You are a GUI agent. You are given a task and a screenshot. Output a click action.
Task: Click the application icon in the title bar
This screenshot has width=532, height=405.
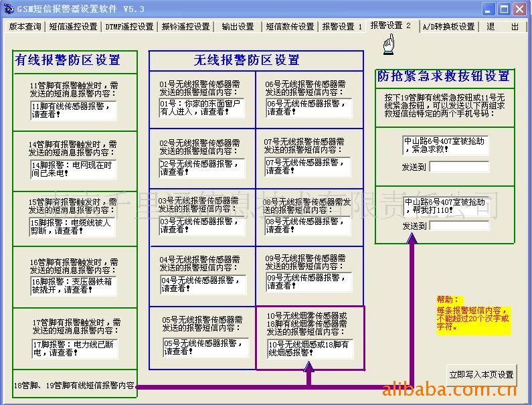click(8, 9)
